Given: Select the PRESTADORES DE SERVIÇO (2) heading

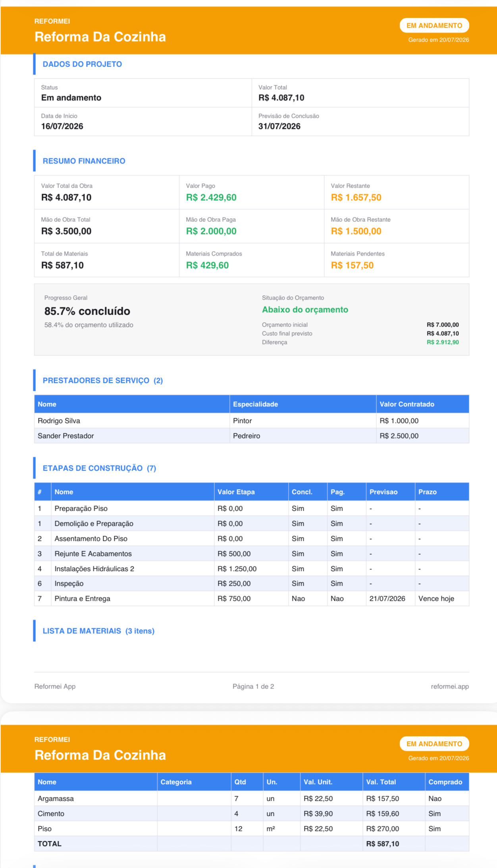Looking at the screenshot, I should pyautogui.click(x=103, y=381).
